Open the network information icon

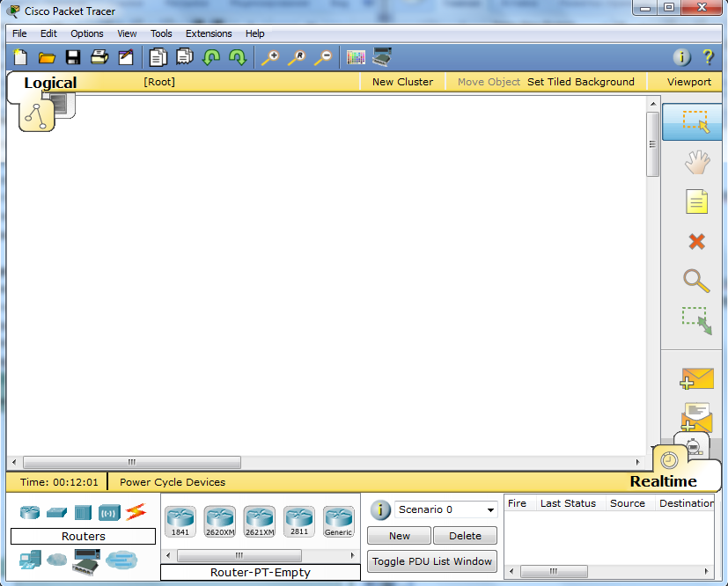click(682, 57)
